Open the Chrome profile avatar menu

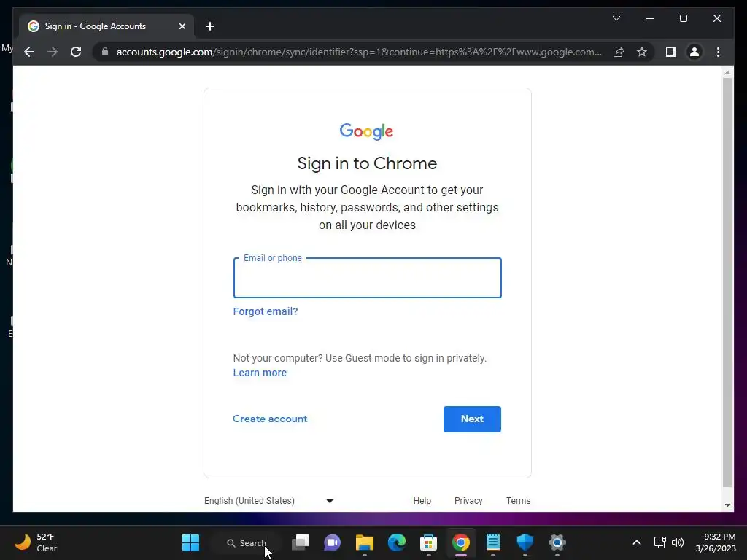[694, 52]
